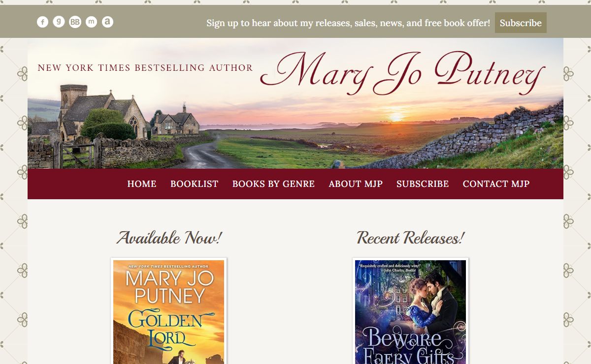
Task: Click the 'Recent Releases!' heading
Action: pos(410,238)
